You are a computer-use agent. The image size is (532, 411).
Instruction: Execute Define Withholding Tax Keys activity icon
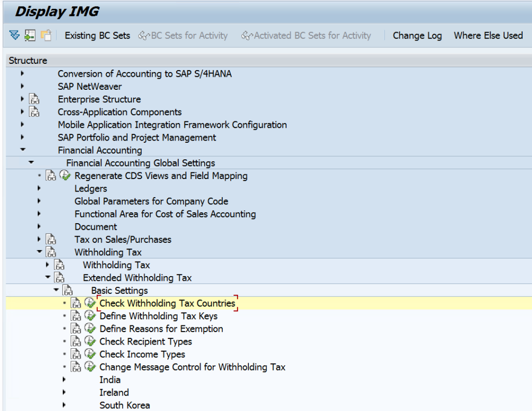90,316
